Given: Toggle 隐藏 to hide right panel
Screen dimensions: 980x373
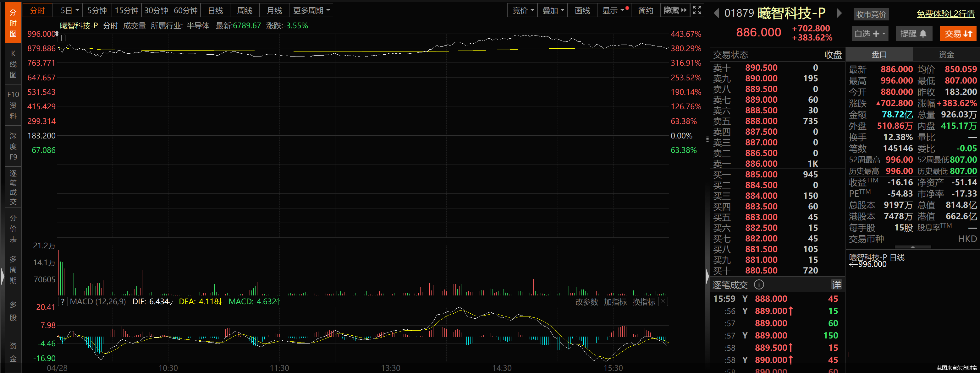Looking at the screenshot, I should 675,10.
